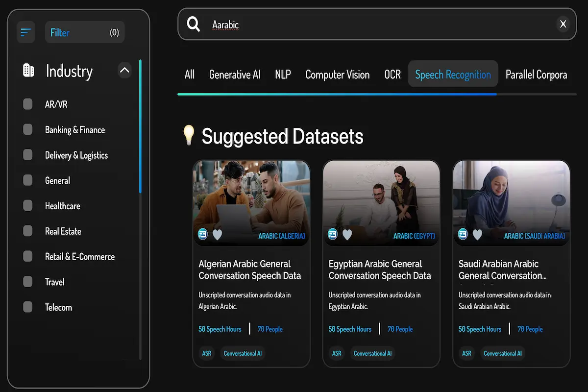The image size is (588, 392).
Task: Click the Algerian Arabic card thumbnail image
Action: pos(251,203)
